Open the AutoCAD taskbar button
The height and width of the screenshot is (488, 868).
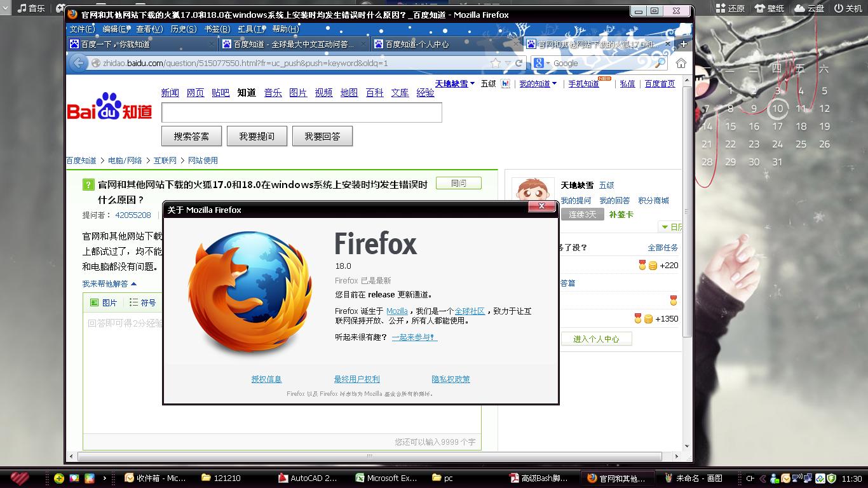point(309,478)
